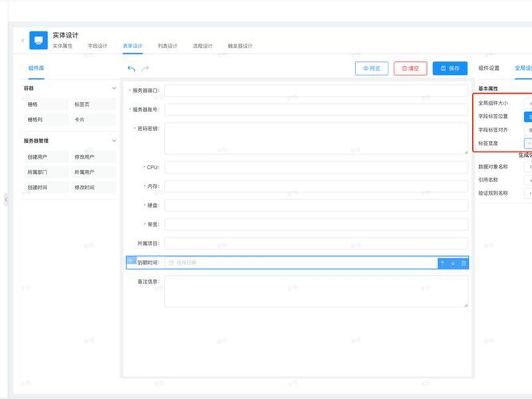This screenshot has height=399, width=532.
Task: Click the 备注信息 textarea resize handle
Action: click(466, 305)
